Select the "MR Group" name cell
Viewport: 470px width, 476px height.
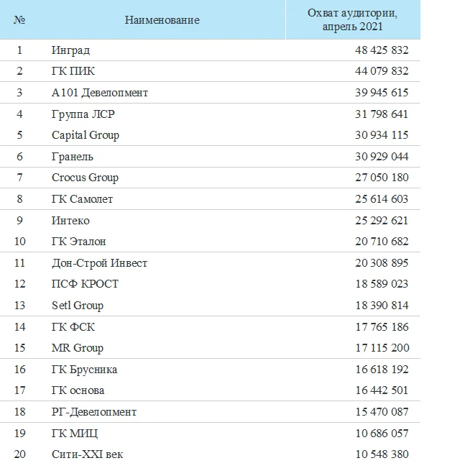click(x=78, y=348)
